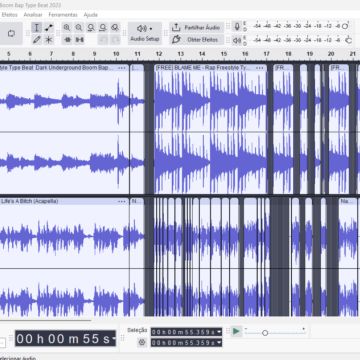The image size is (360, 360).
Task: Select the Selection (I-beam) tool
Action: [x=37, y=28]
